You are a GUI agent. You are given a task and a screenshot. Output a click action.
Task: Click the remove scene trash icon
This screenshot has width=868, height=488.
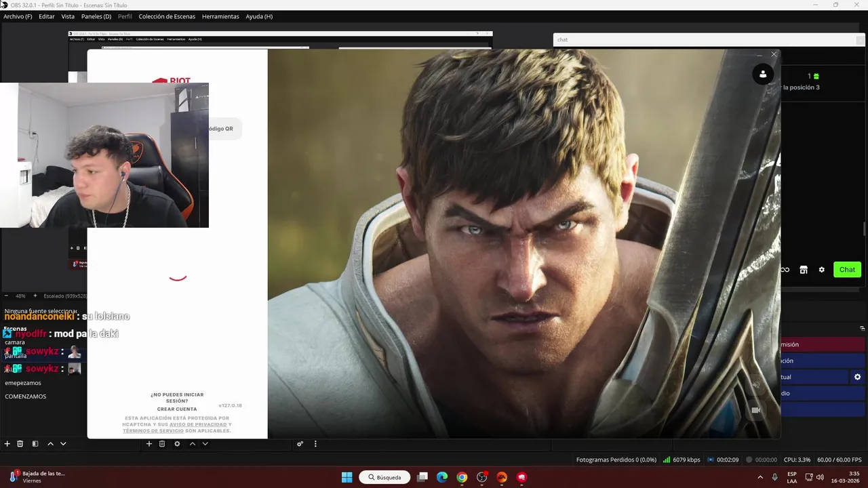point(20,444)
